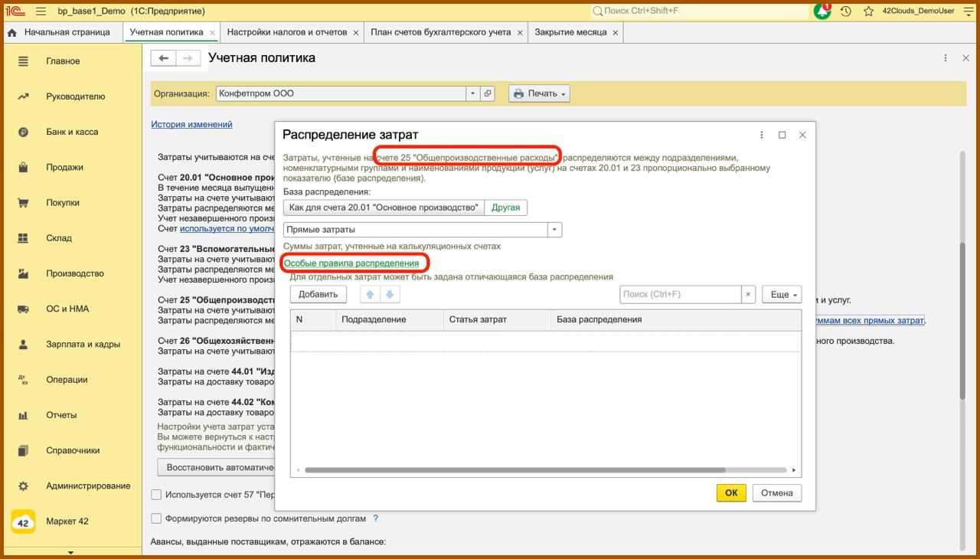Toggle reserves for doubtful debts checkbox
Screen dimensions: 980x559
click(x=156, y=518)
